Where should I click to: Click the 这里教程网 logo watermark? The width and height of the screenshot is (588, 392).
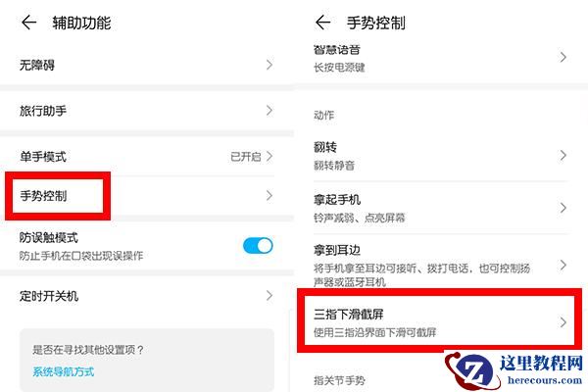coord(514,370)
